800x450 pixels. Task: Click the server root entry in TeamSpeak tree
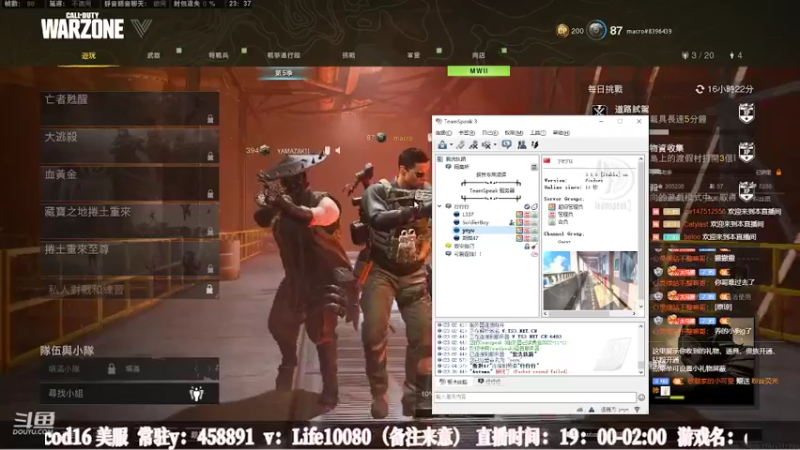pos(456,159)
